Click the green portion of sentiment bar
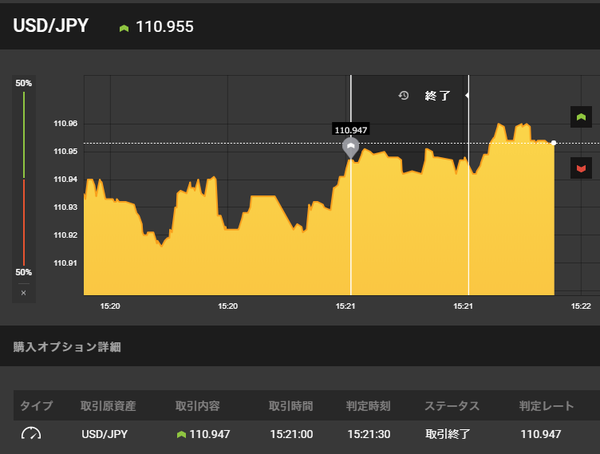Image resolution: width=600 pixels, height=454 pixels. (x=24, y=135)
